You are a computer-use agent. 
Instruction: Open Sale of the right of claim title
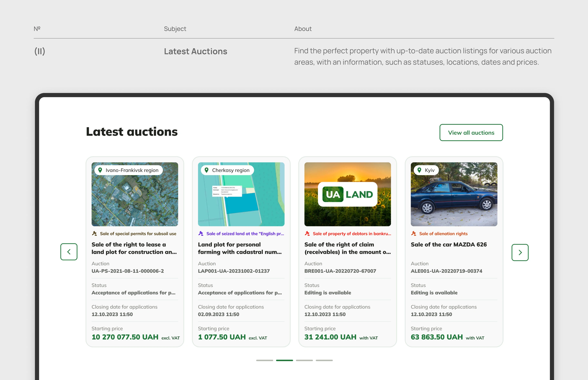(347, 248)
